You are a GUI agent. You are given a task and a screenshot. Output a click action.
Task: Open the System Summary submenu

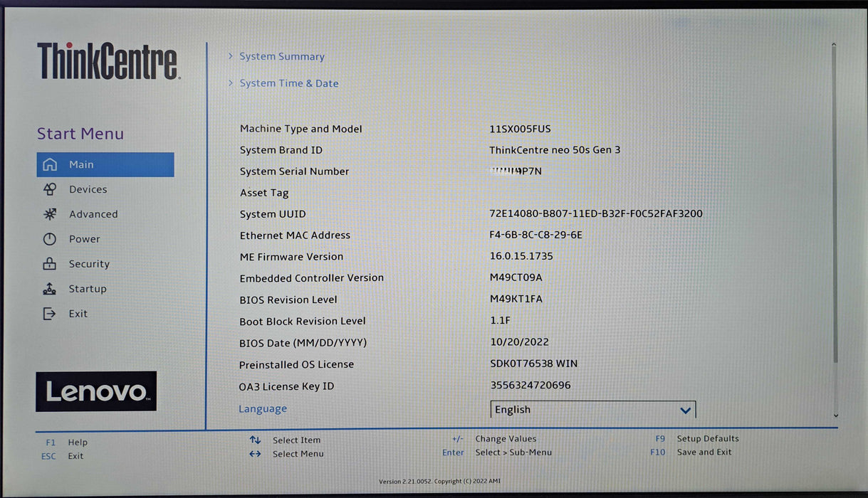point(282,57)
